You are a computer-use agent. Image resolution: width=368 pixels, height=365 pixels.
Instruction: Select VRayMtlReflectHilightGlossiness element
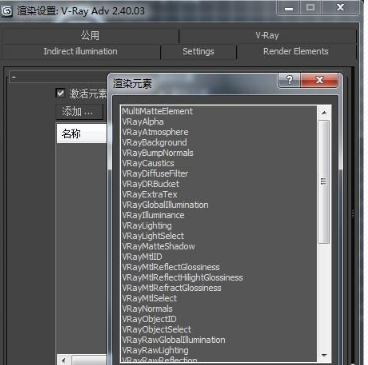pos(219,278)
